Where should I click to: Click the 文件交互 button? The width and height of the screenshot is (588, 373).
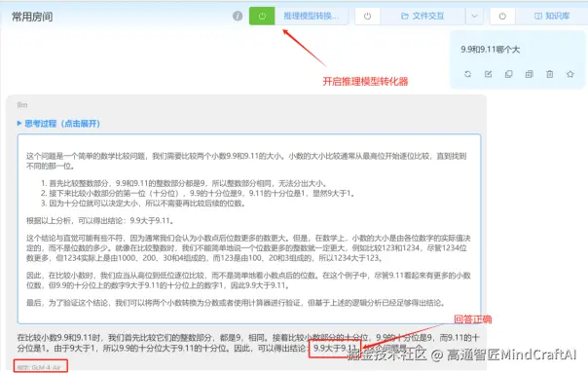(x=423, y=17)
